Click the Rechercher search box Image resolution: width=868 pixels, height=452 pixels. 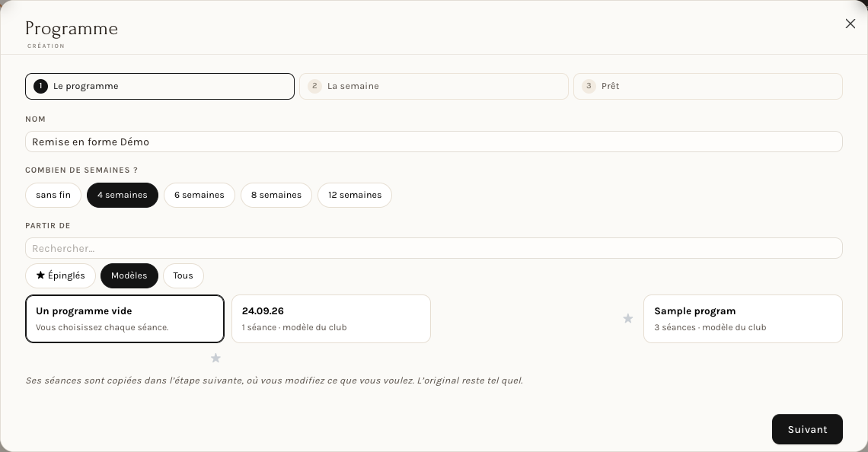434,248
